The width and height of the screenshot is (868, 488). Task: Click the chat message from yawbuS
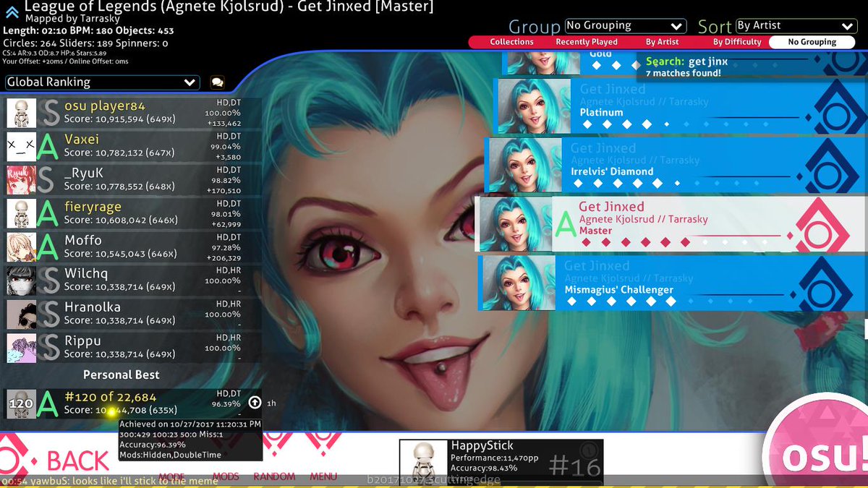click(109, 481)
